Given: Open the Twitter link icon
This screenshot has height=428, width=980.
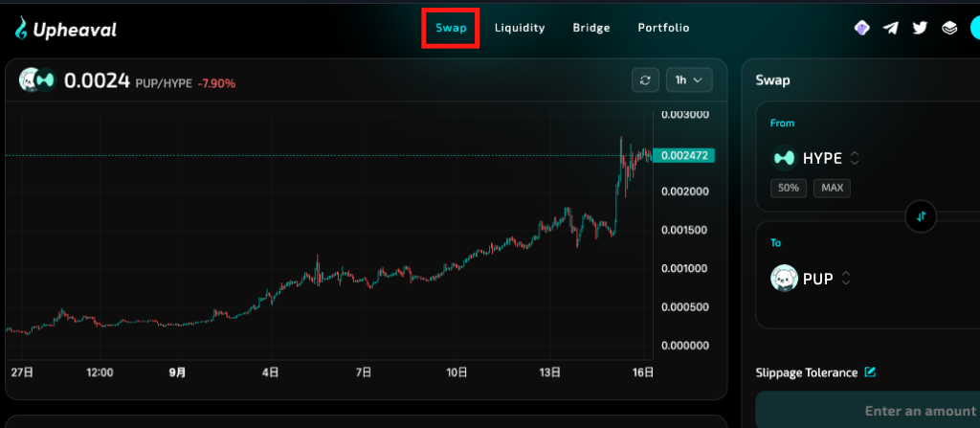Looking at the screenshot, I should 920,28.
